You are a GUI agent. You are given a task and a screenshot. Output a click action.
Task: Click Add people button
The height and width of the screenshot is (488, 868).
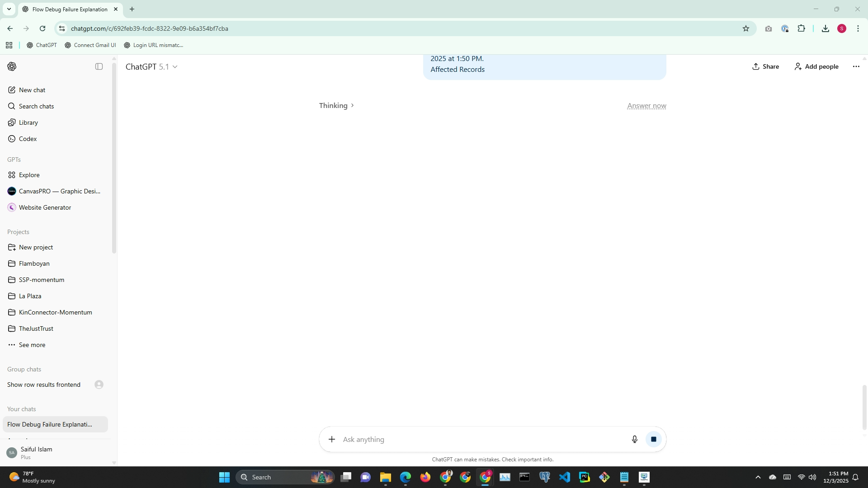816,66
